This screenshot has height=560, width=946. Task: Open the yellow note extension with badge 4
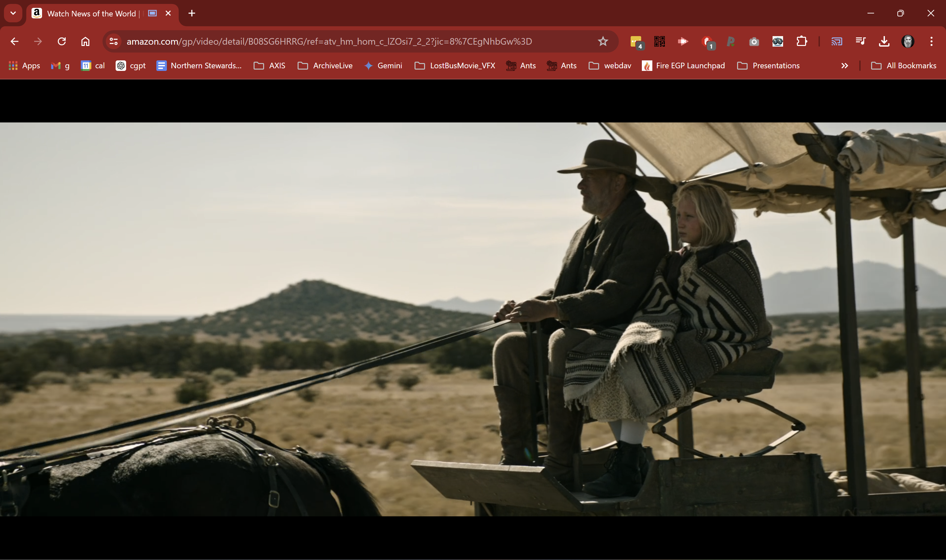(637, 41)
